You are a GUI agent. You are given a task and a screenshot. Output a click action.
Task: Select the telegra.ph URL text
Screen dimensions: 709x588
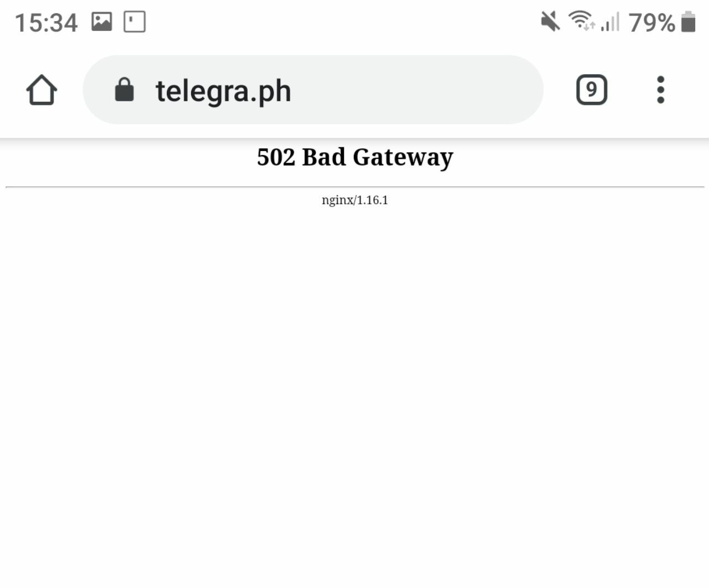tap(223, 91)
